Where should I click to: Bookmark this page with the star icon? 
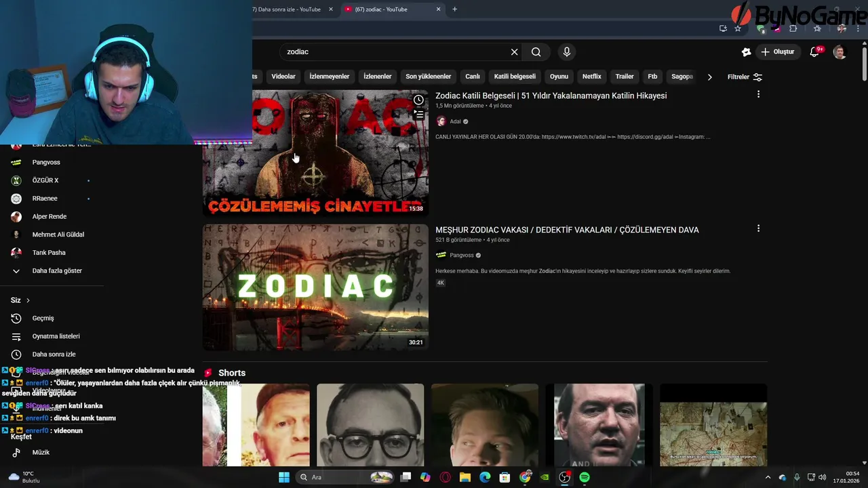pyautogui.click(x=738, y=28)
